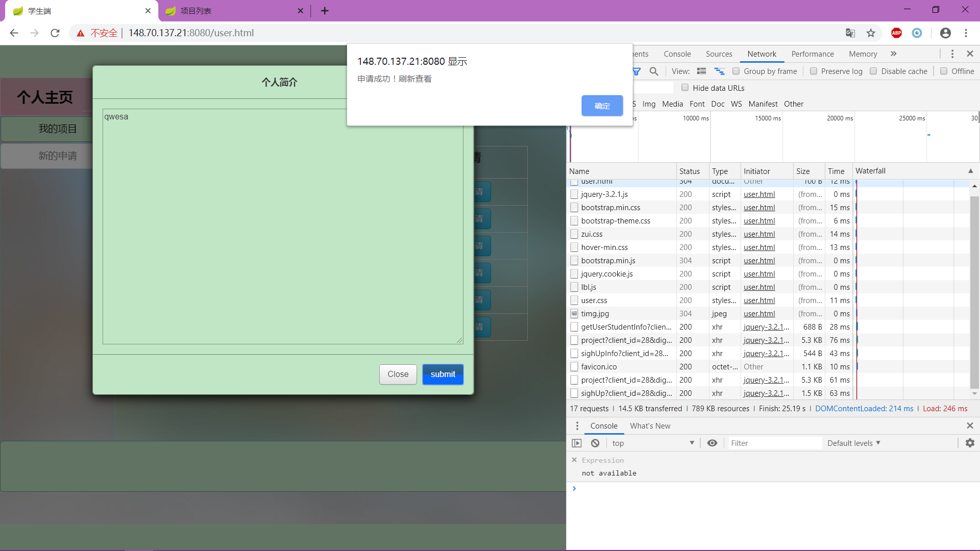Enable the Disable cache checkbox

point(873,71)
